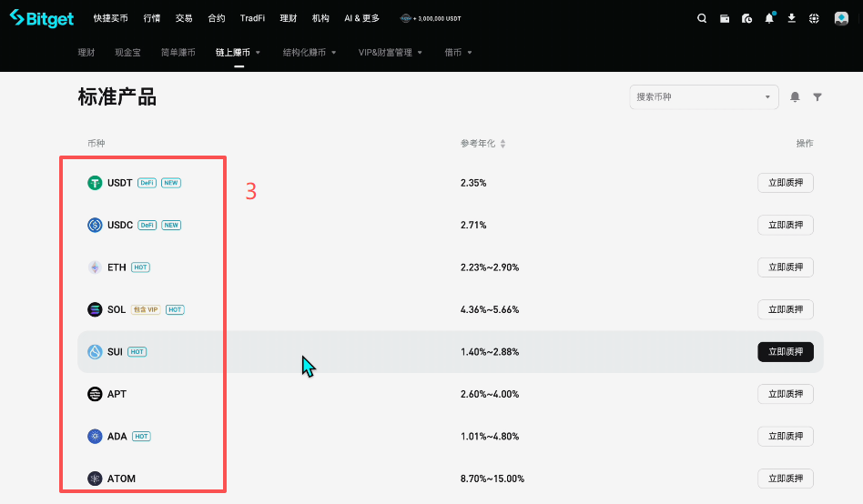Click the 4.36%~5.66% rate value
Viewport: 863px width, 504px height.
(x=490, y=309)
